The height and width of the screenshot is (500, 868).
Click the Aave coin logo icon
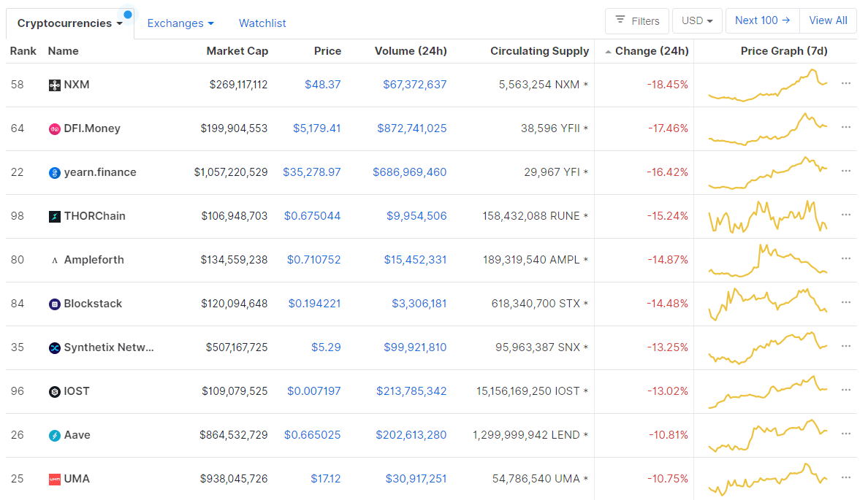coord(54,435)
